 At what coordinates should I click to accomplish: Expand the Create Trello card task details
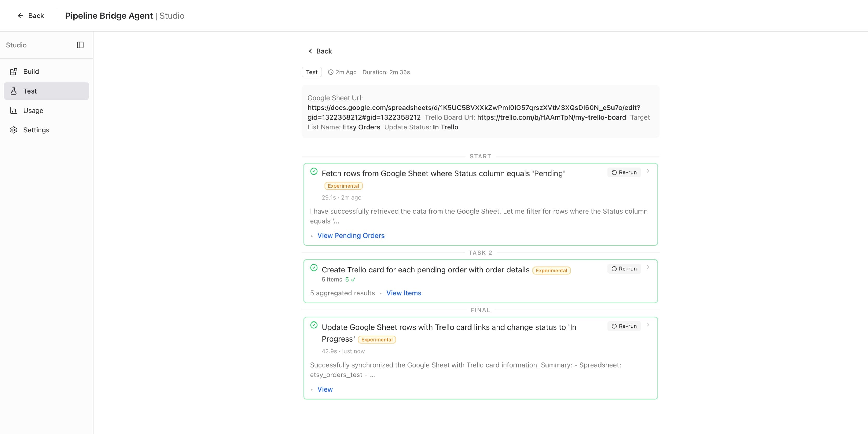[x=648, y=267]
